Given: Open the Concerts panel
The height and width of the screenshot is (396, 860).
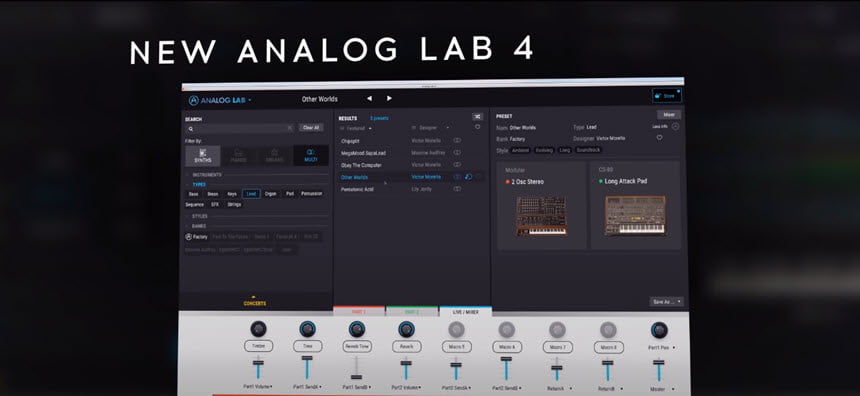Looking at the screenshot, I should pos(254,302).
